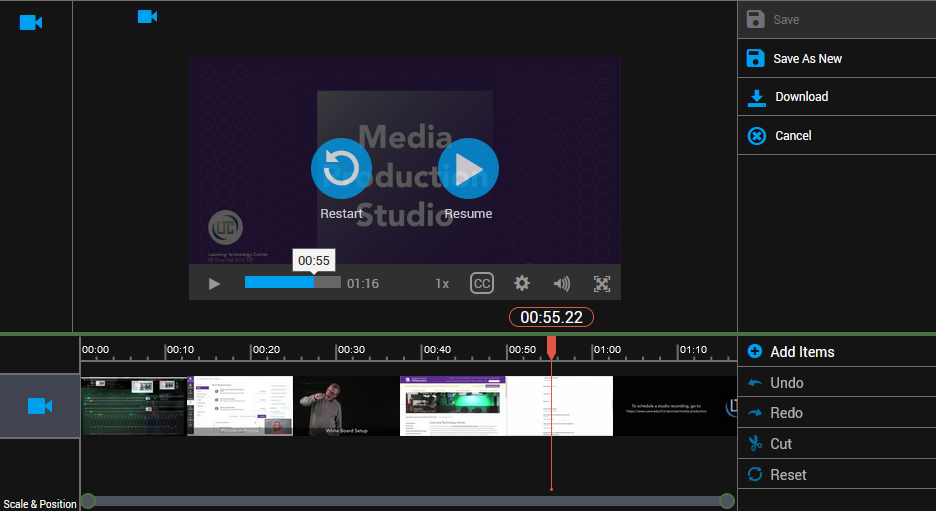
Task: Click the right zoom handle of timeline
Action: [x=726, y=501]
